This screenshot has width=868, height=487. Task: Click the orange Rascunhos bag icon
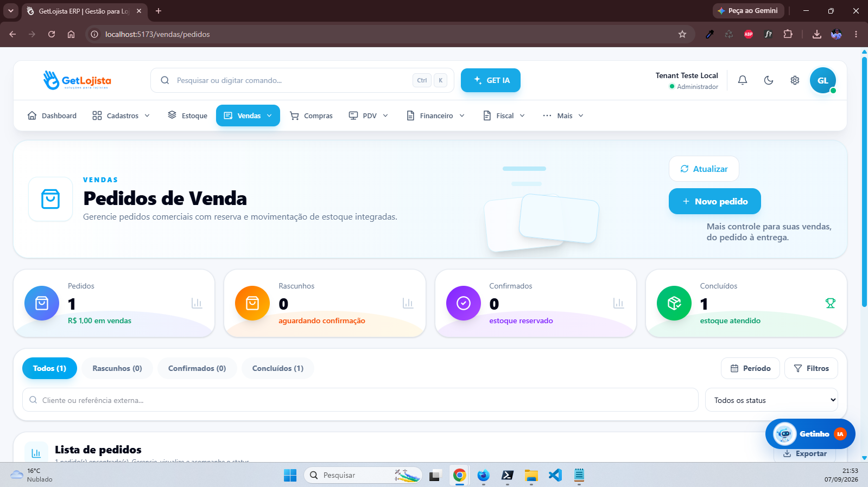click(252, 303)
